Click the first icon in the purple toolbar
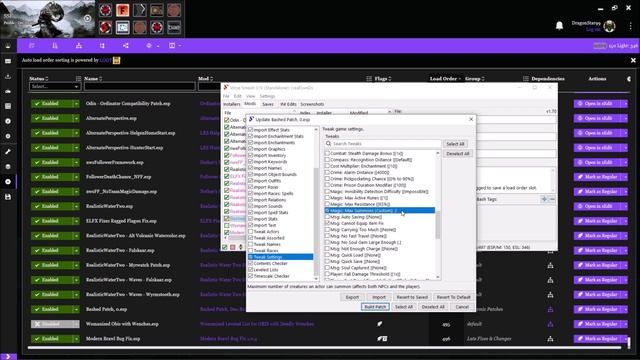 pos(32,46)
